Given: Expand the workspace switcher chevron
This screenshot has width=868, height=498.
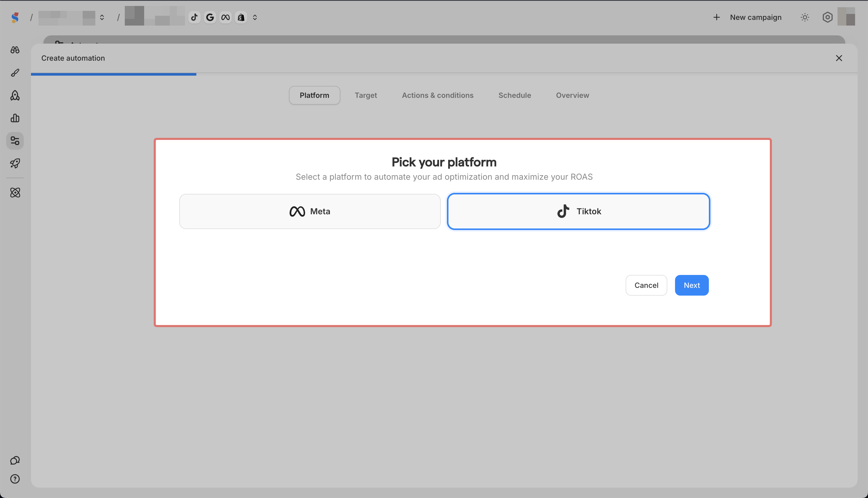Looking at the screenshot, I should click(102, 17).
